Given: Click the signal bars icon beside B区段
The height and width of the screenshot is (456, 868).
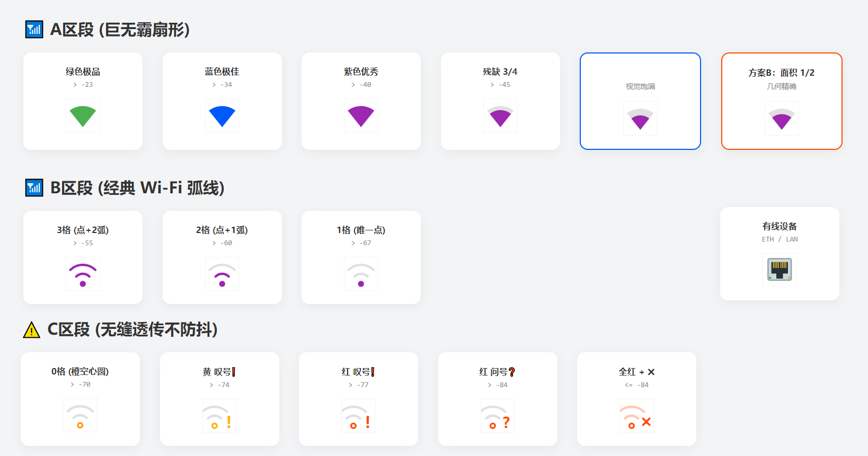Looking at the screenshot, I should (34, 187).
